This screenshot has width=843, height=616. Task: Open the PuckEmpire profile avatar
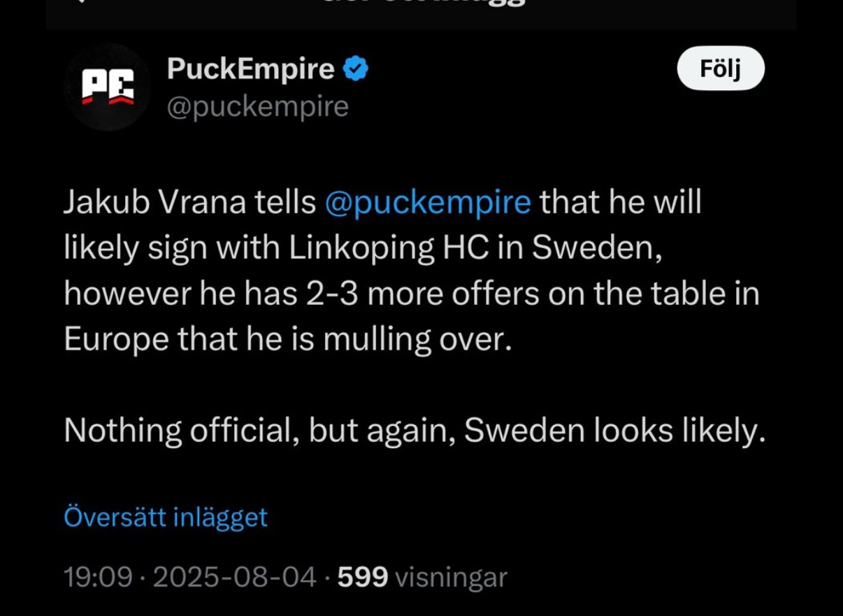coord(108,87)
